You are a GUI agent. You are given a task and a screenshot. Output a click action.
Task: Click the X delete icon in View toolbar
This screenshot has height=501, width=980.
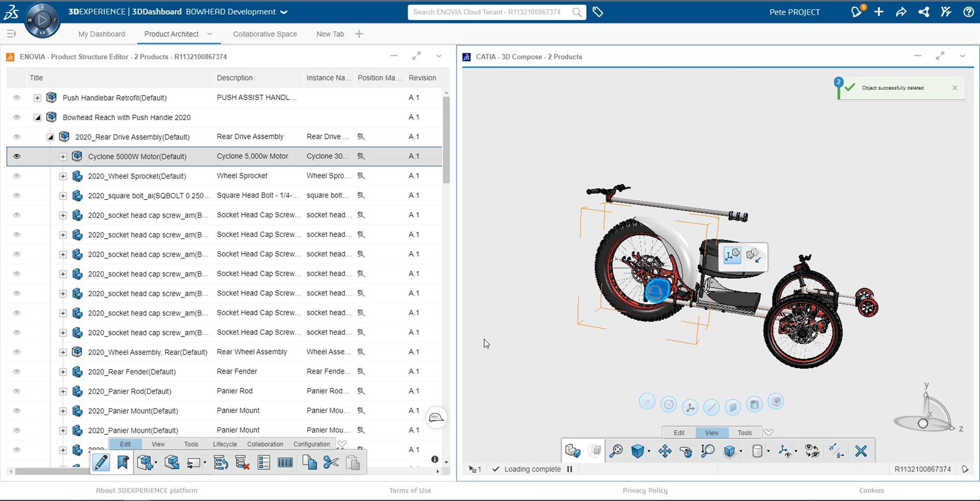tap(861, 451)
